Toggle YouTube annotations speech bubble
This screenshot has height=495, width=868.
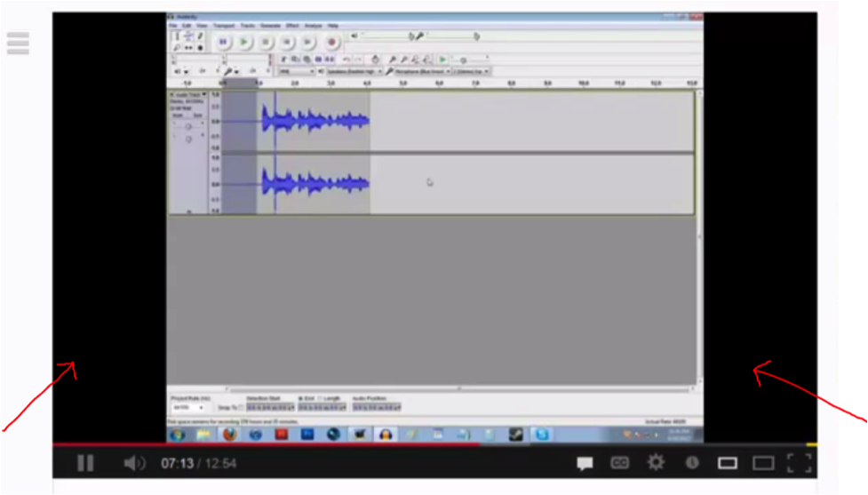[x=585, y=463]
